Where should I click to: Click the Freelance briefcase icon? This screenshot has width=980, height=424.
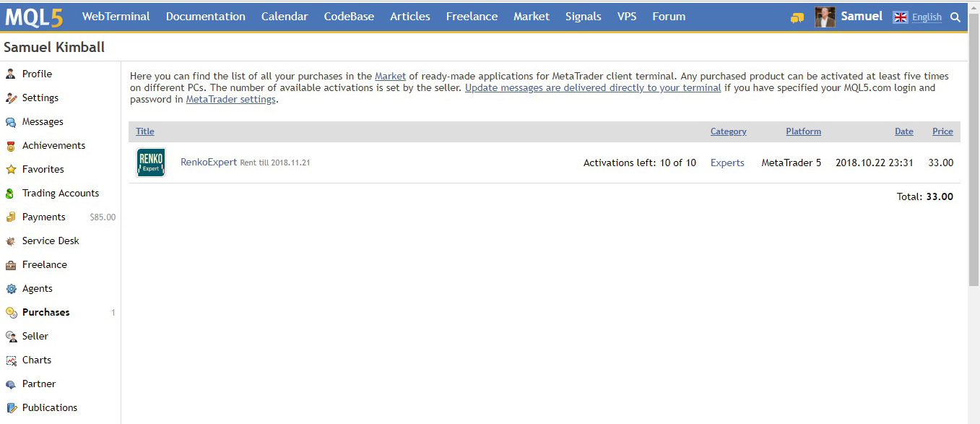point(11,264)
